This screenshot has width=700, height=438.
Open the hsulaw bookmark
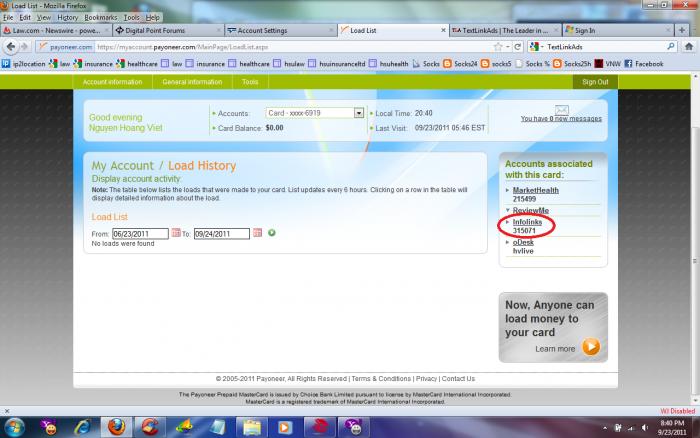(x=289, y=64)
